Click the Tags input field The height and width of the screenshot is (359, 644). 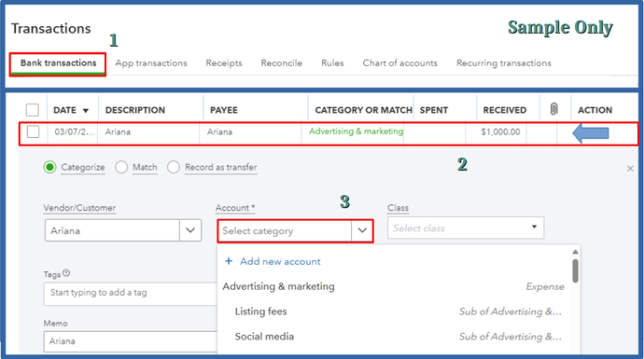(x=130, y=293)
